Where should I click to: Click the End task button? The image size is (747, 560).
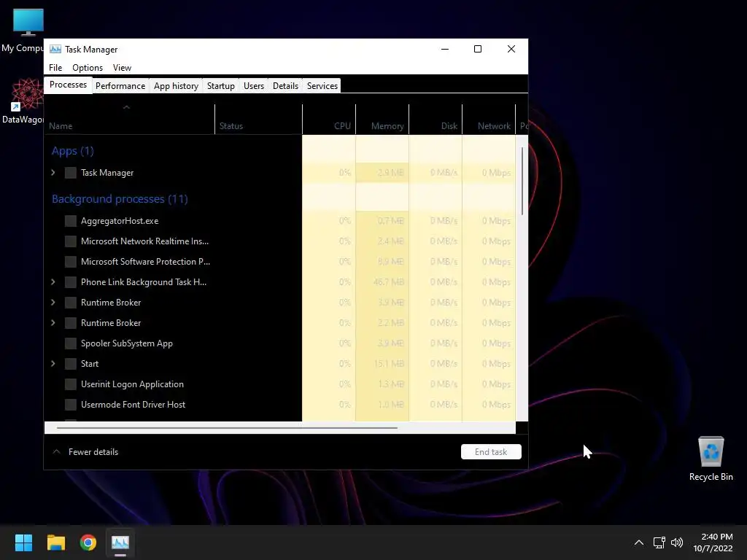tap(491, 452)
